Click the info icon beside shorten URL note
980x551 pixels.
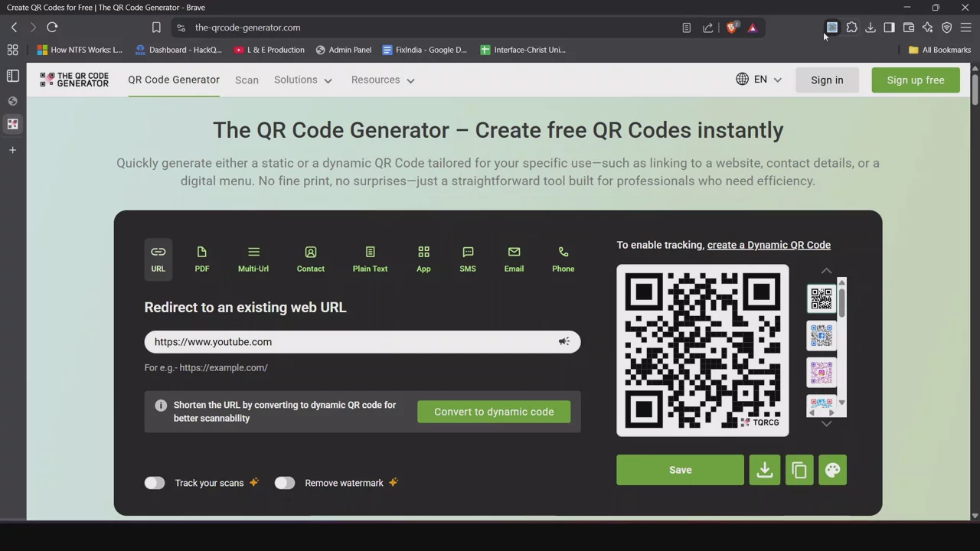tap(161, 406)
